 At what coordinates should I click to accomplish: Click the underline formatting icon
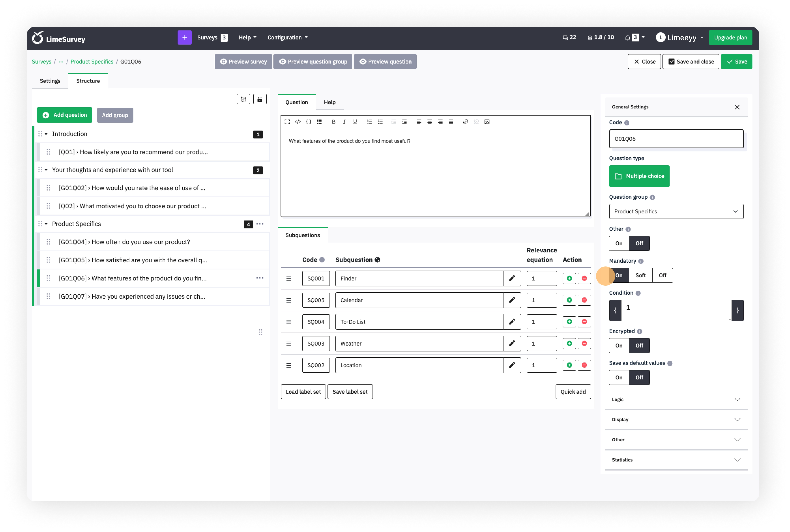click(355, 122)
